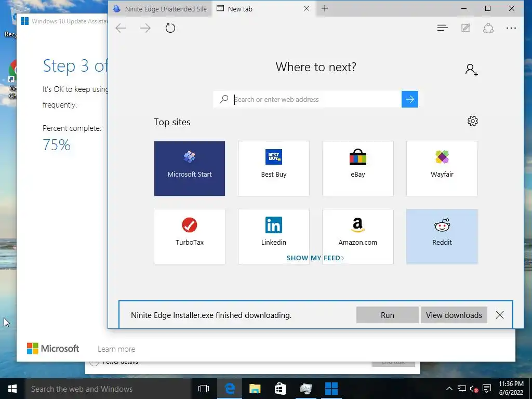Click the add-person sign-in icon

pyautogui.click(x=471, y=70)
